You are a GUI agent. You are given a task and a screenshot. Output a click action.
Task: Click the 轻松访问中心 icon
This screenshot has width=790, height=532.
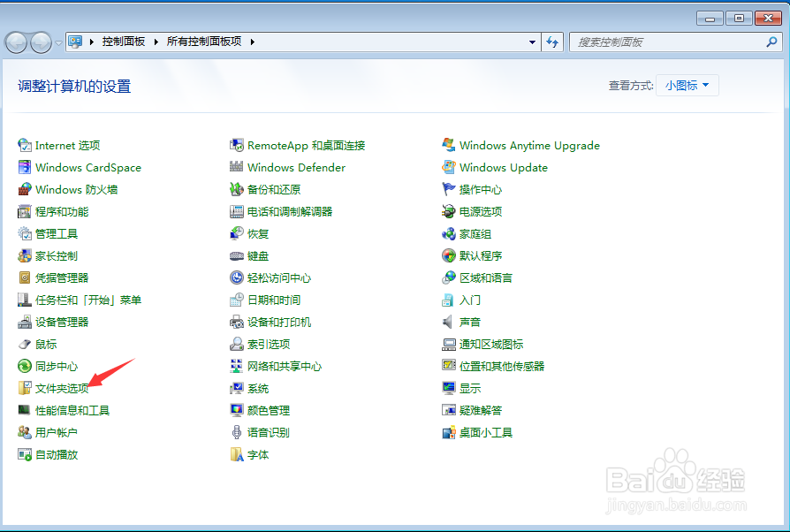tap(236, 278)
